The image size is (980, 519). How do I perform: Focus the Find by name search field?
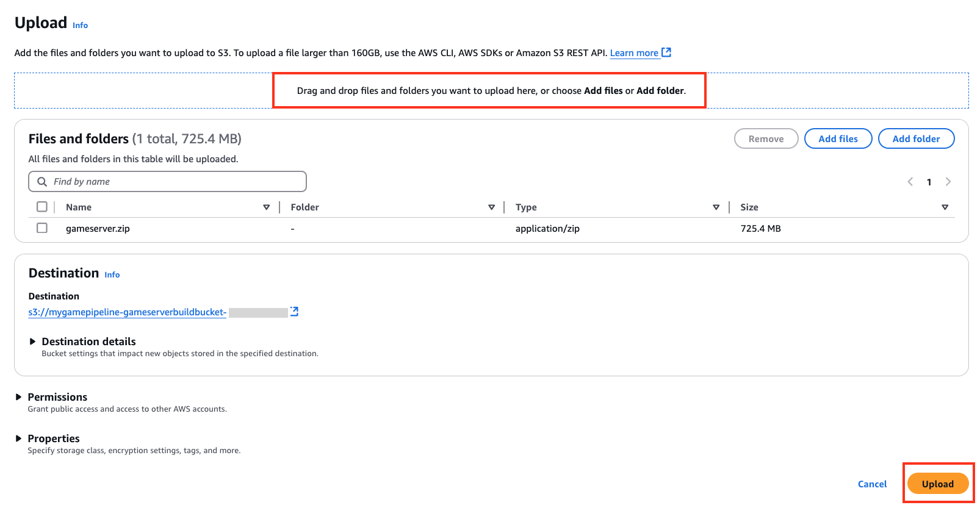coord(167,182)
